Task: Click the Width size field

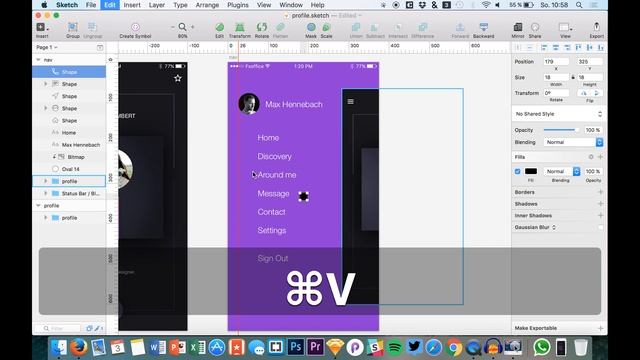Action: point(556,77)
